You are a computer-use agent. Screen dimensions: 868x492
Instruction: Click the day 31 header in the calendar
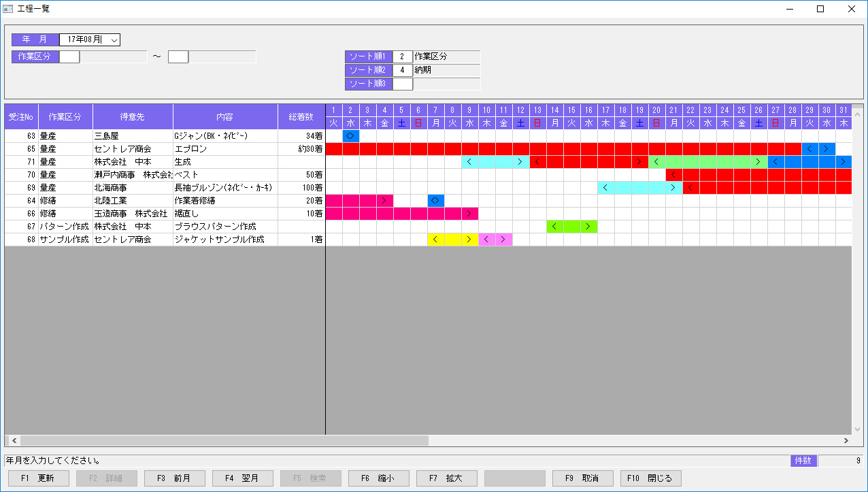click(x=844, y=116)
